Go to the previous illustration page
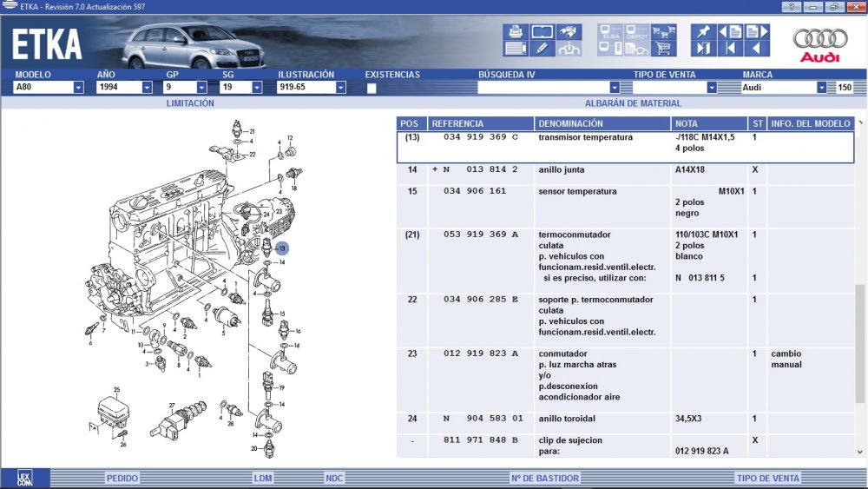This screenshot has height=489, width=868. click(730, 32)
